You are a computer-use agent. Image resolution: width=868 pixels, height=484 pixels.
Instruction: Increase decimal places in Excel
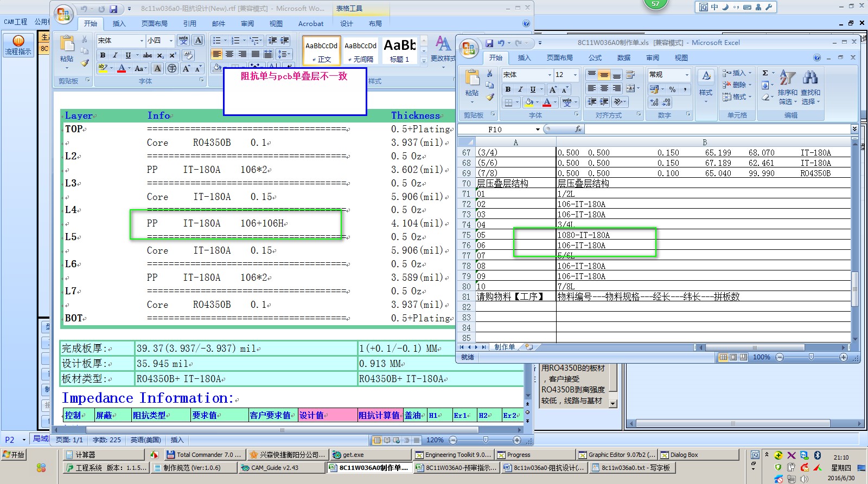[x=654, y=102]
